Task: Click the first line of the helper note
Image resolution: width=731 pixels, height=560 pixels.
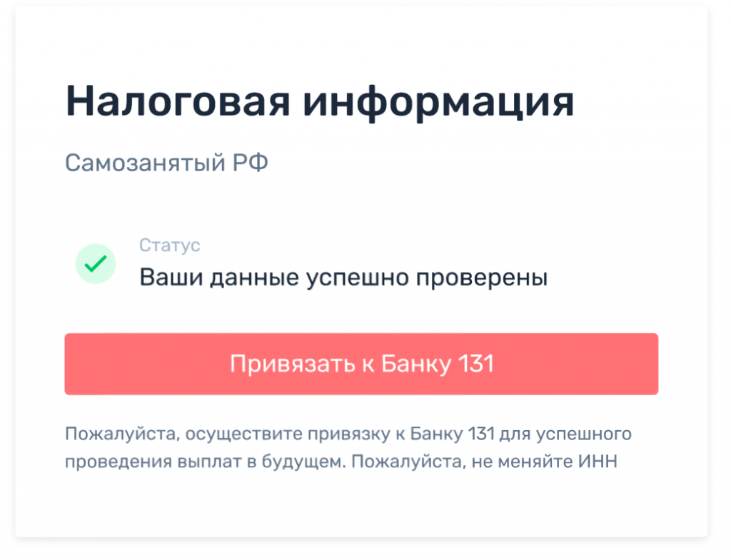Action: pyautogui.click(x=348, y=434)
